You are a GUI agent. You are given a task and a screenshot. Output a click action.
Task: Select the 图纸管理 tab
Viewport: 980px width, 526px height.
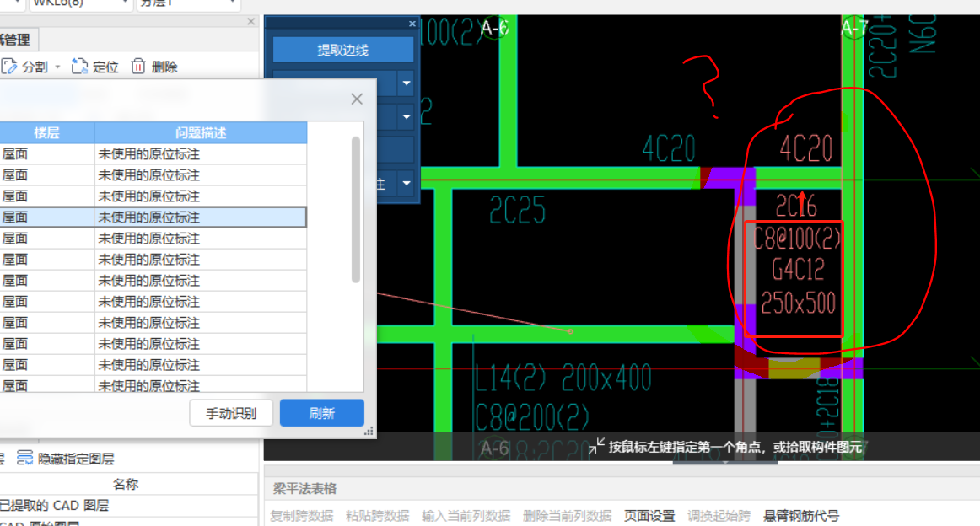point(17,40)
